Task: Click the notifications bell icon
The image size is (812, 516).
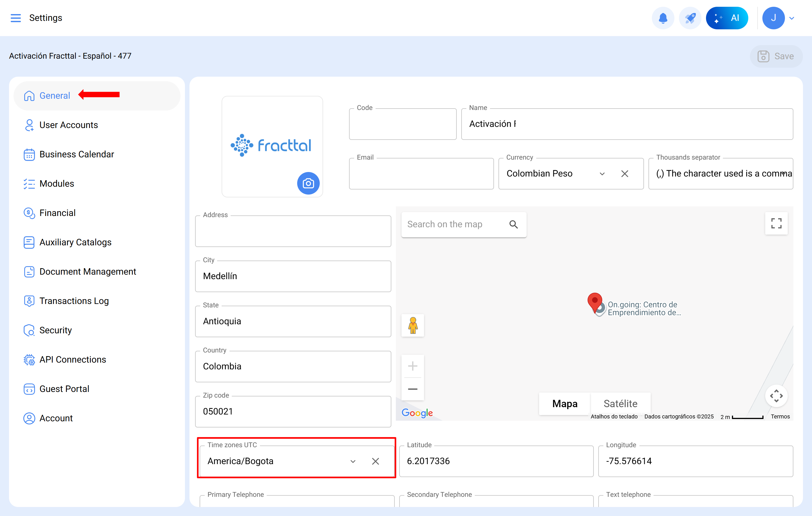Action: coord(663,18)
